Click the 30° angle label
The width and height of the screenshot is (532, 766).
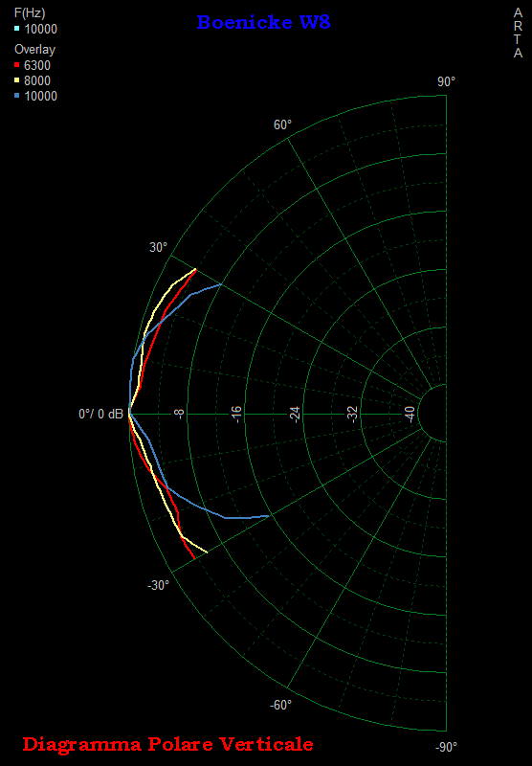click(158, 247)
